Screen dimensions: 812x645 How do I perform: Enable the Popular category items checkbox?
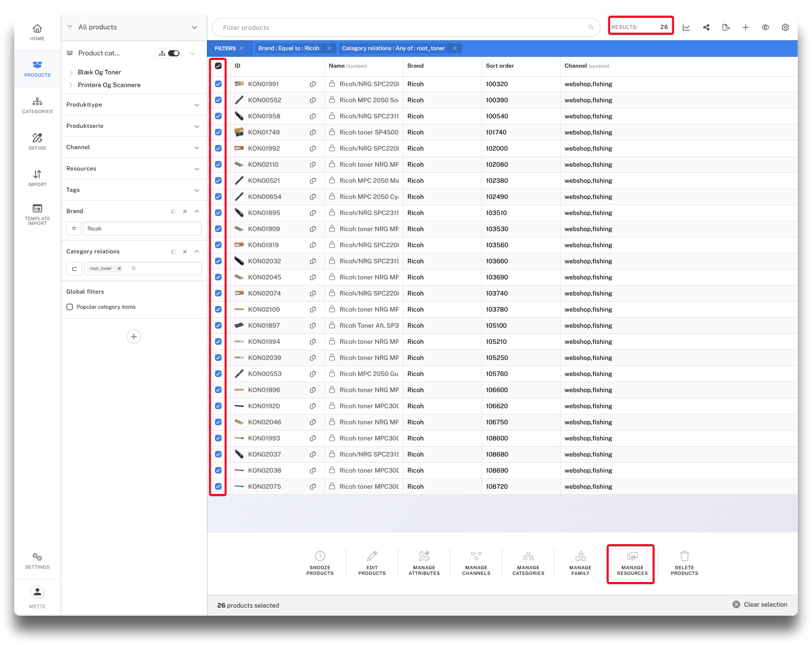tap(70, 307)
